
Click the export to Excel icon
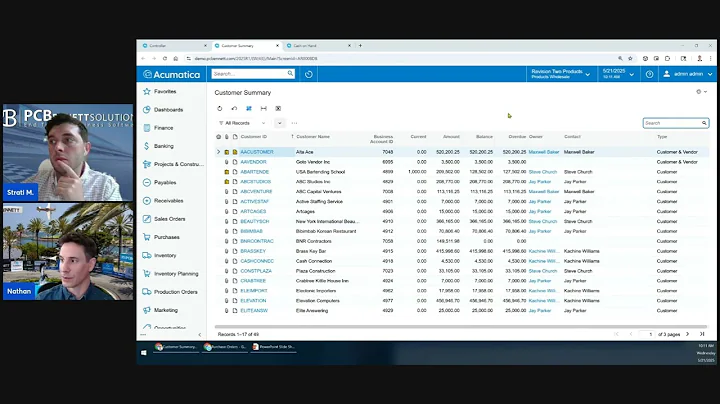(x=278, y=108)
